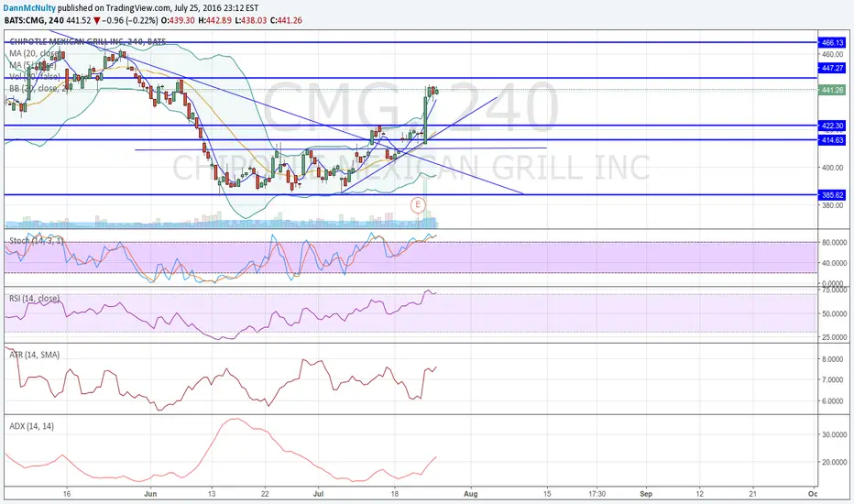Click the 'Jul' date on the time axis

319,494
